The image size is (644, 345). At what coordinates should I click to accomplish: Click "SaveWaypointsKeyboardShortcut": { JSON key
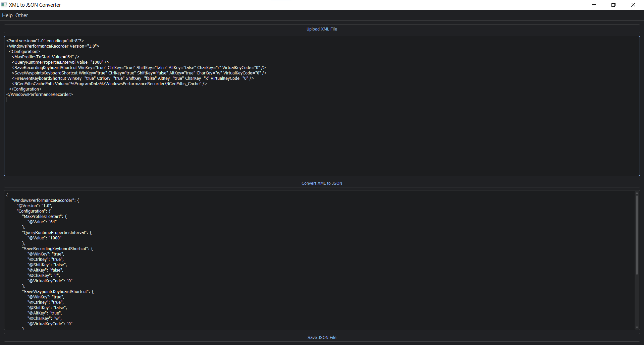58,292
